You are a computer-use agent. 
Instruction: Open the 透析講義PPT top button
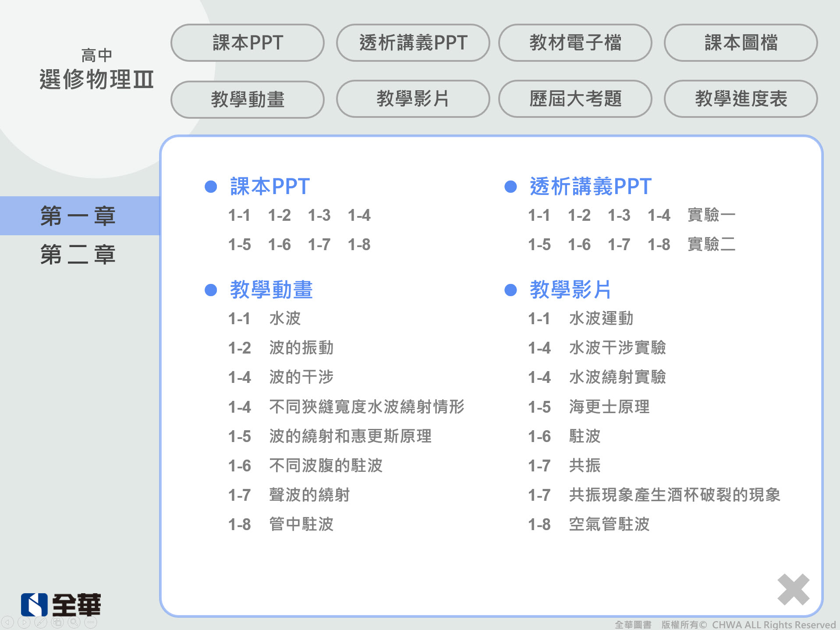click(x=413, y=43)
